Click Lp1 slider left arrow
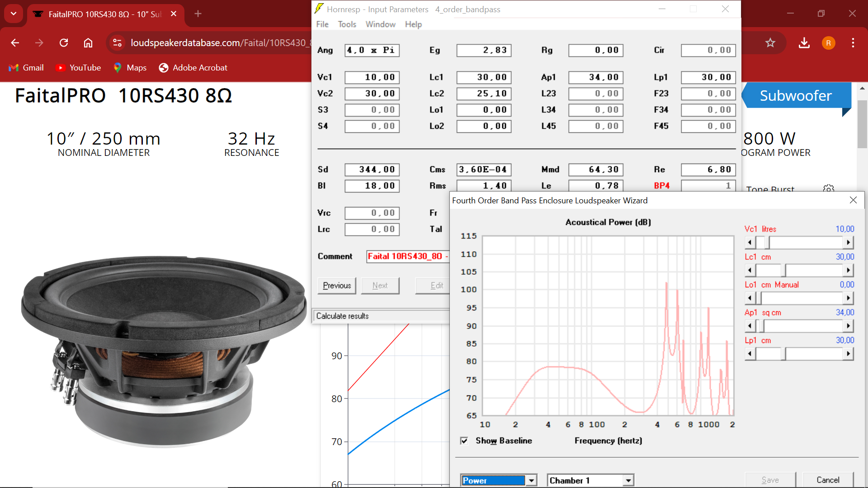The height and width of the screenshot is (488, 868). (x=750, y=354)
